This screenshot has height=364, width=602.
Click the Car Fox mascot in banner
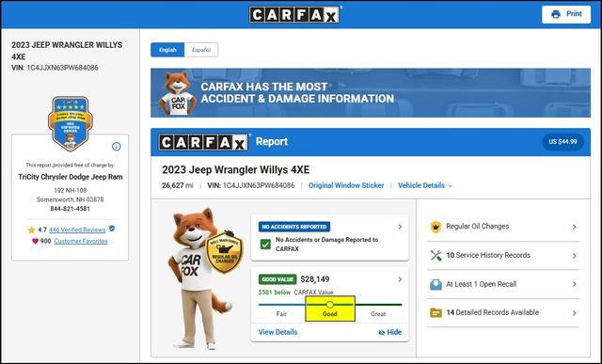[x=177, y=93]
